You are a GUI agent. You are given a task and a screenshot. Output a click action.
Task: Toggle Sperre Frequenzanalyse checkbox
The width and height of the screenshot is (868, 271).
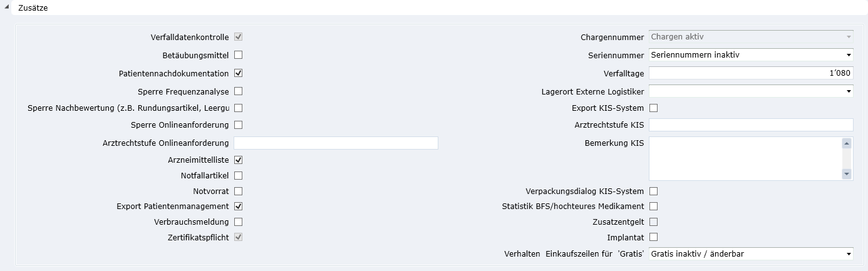point(239,91)
